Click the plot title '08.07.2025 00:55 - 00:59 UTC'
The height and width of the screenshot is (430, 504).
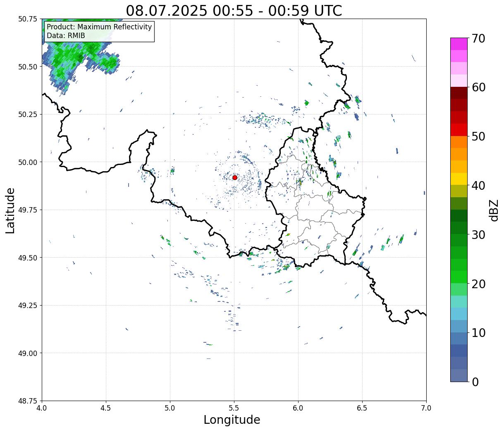[x=234, y=10]
